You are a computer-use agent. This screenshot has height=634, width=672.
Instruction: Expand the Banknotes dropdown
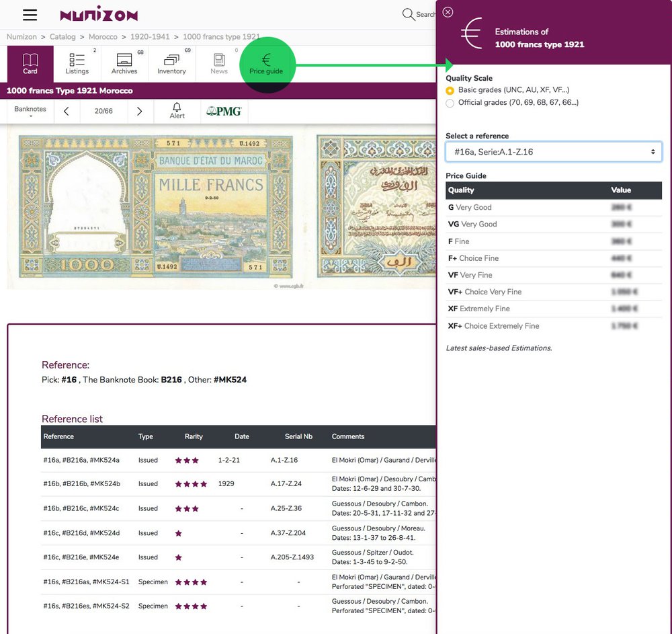tap(30, 112)
